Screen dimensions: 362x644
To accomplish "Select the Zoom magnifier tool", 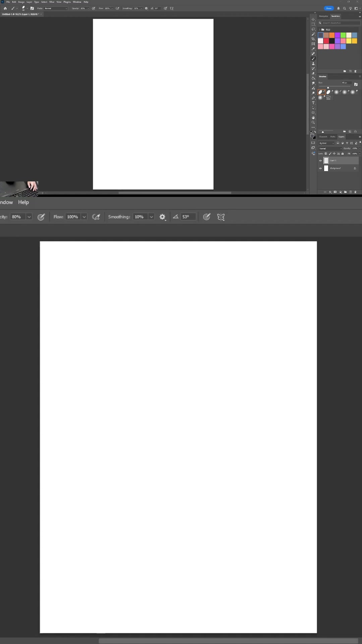I will 313,122.
